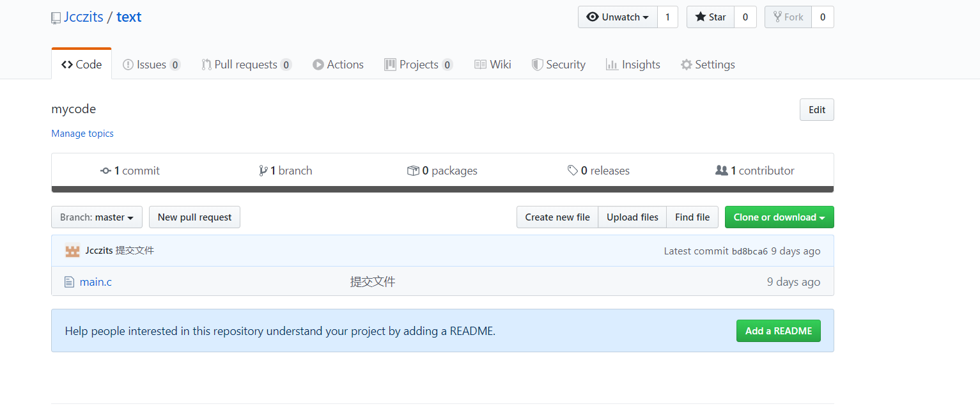980x420 pixels.
Task: View the 1 contributor link
Action: [755, 171]
